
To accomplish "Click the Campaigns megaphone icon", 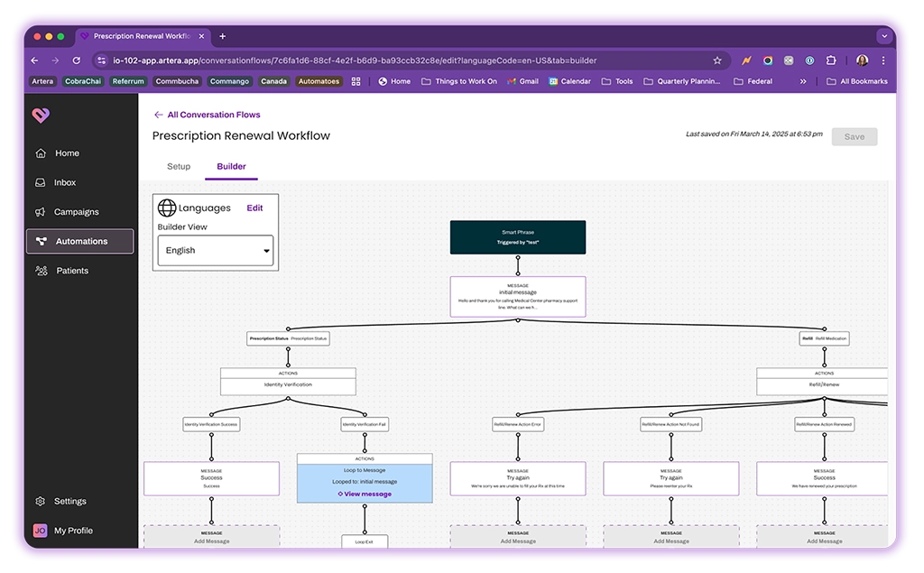I will (40, 212).
